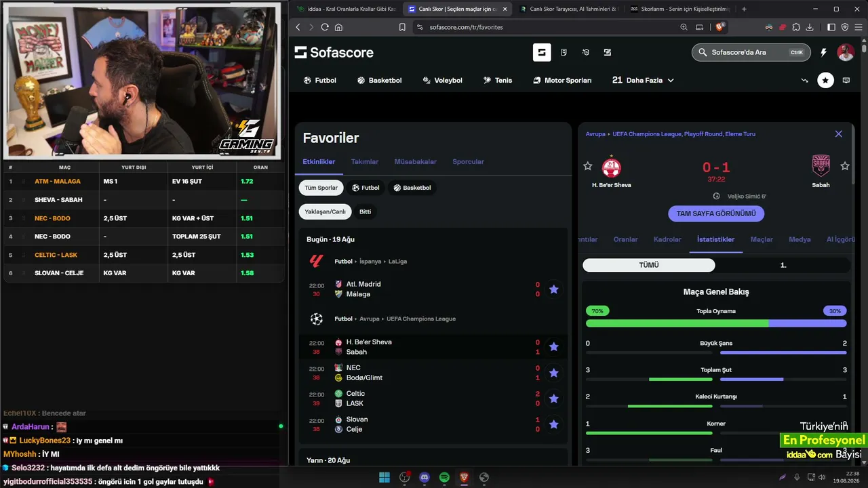Toggle favorite star for Slovan vs Celje
The image size is (868, 488).
coord(553,424)
